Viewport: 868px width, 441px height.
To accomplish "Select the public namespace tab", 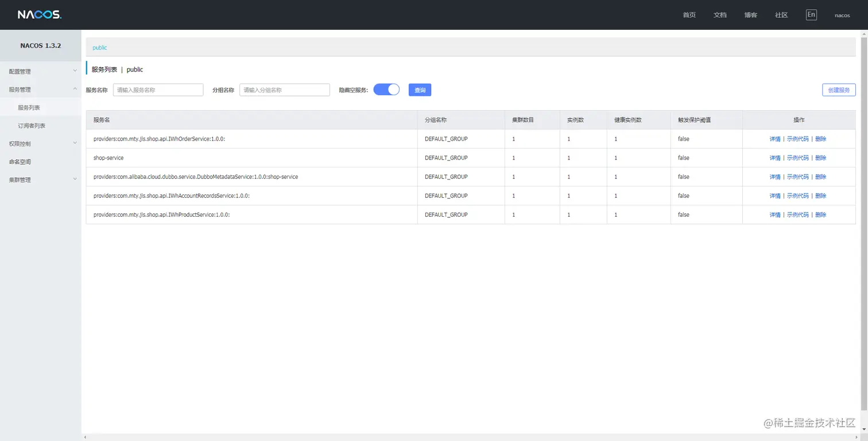I will [100, 48].
